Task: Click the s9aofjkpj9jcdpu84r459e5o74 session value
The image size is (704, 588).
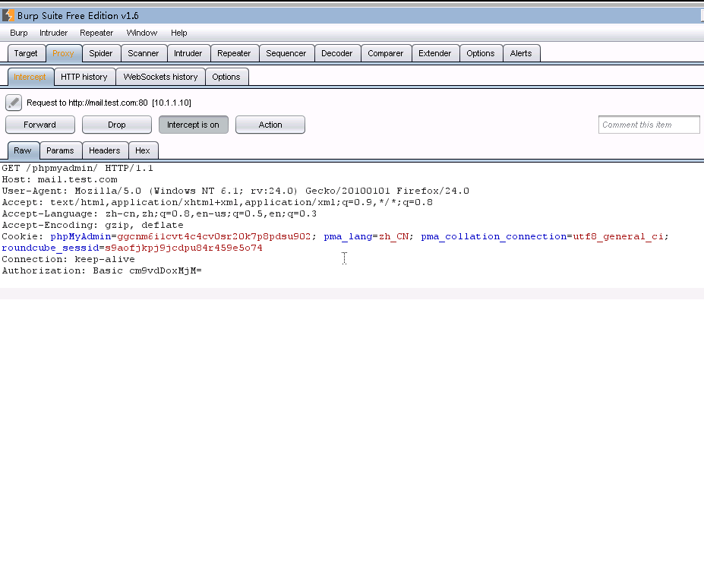Action: [x=184, y=248]
